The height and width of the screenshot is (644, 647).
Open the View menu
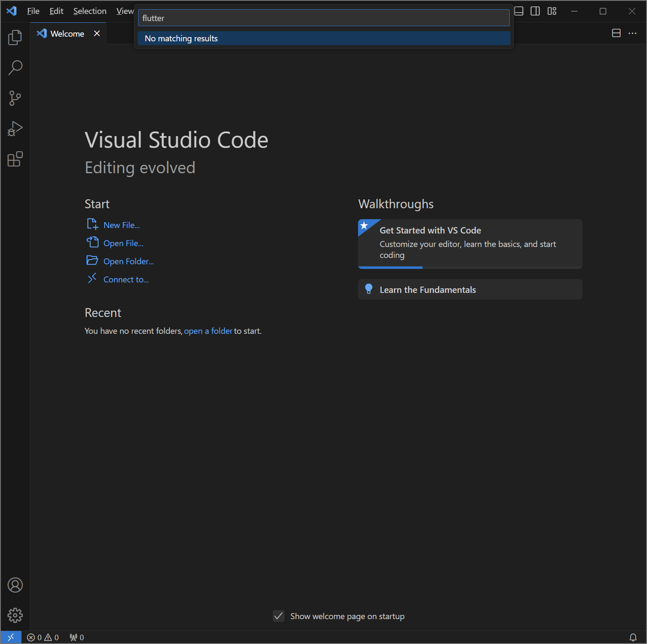click(125, 11)
